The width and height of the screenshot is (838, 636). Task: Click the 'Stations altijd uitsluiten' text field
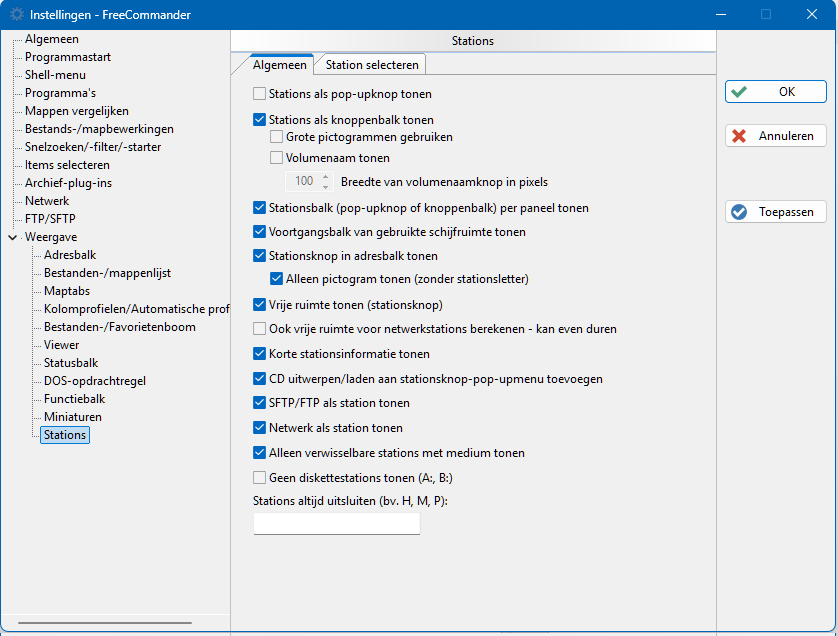tap(337, 524)
